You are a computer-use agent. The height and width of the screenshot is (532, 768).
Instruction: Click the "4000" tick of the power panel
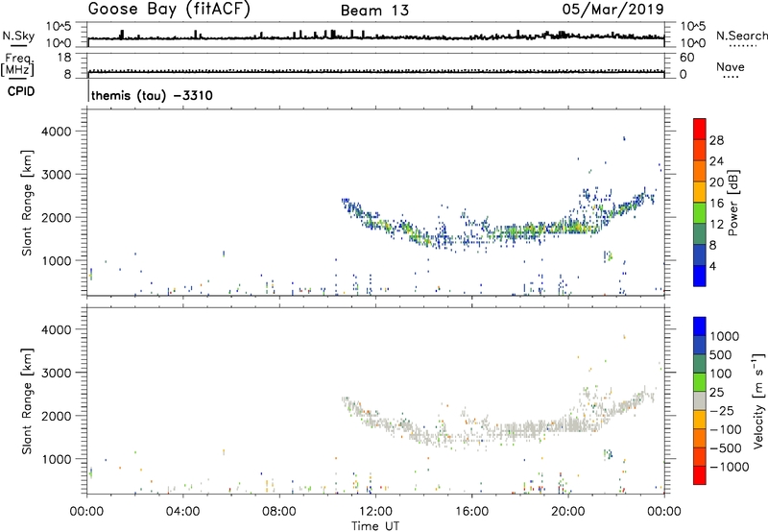tap(57, 131)
